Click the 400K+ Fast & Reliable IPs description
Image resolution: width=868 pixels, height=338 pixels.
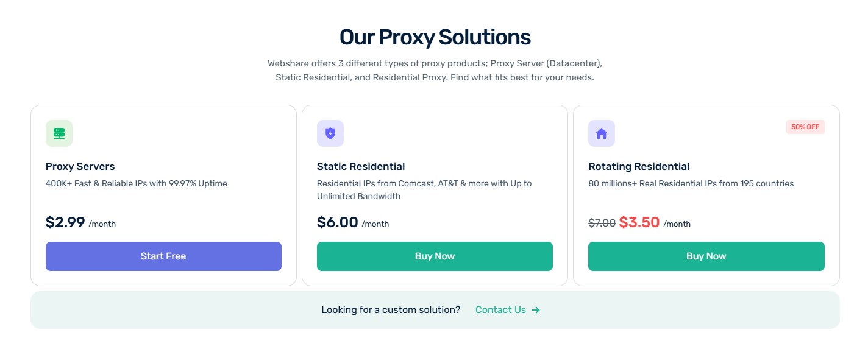tap(136, 183)
